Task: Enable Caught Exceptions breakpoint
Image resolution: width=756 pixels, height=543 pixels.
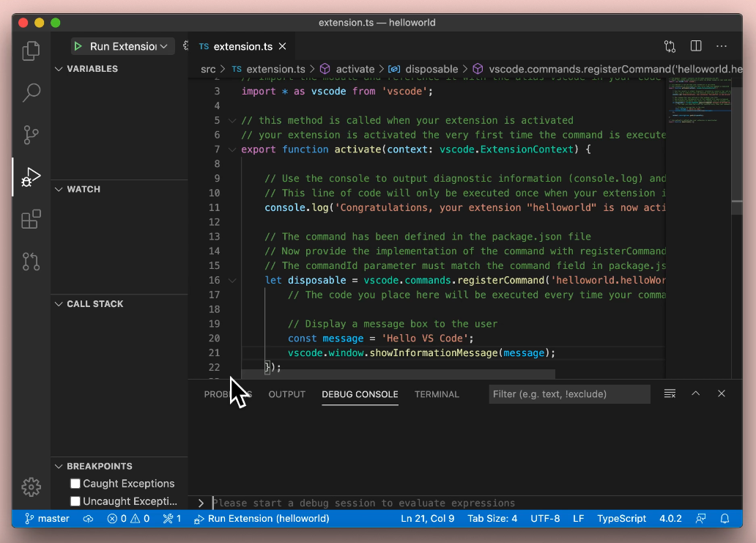Action: pos(75,483)
